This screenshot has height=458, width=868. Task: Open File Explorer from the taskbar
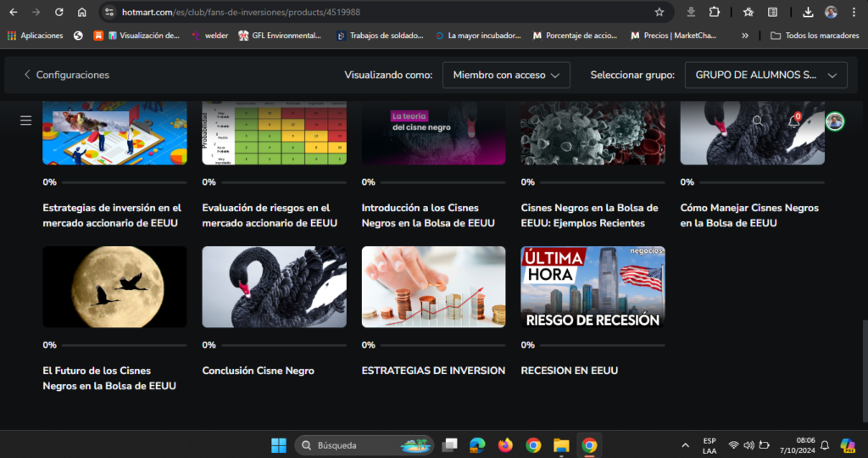coord(560,445)
